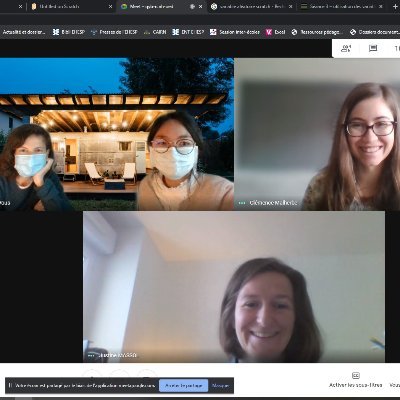
Task: Select the bottom participant's video tile
Action: click(x=234, y=287)
